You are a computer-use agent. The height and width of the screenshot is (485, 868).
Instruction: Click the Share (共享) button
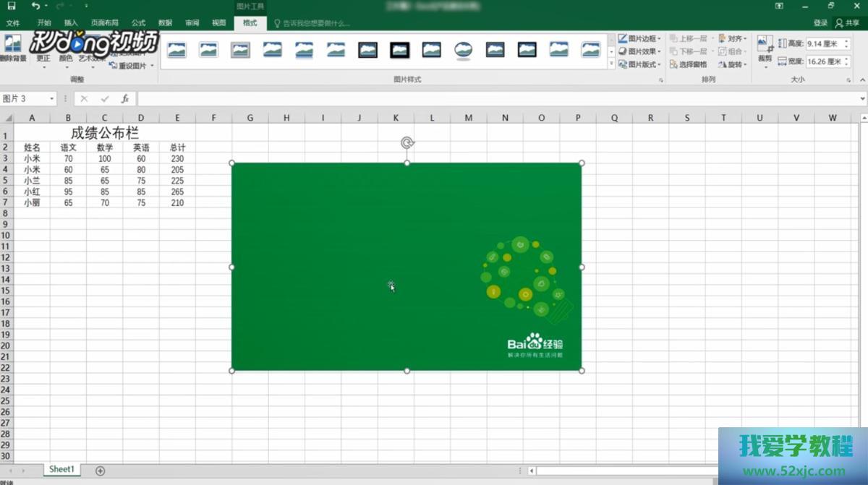pos(848,23)
